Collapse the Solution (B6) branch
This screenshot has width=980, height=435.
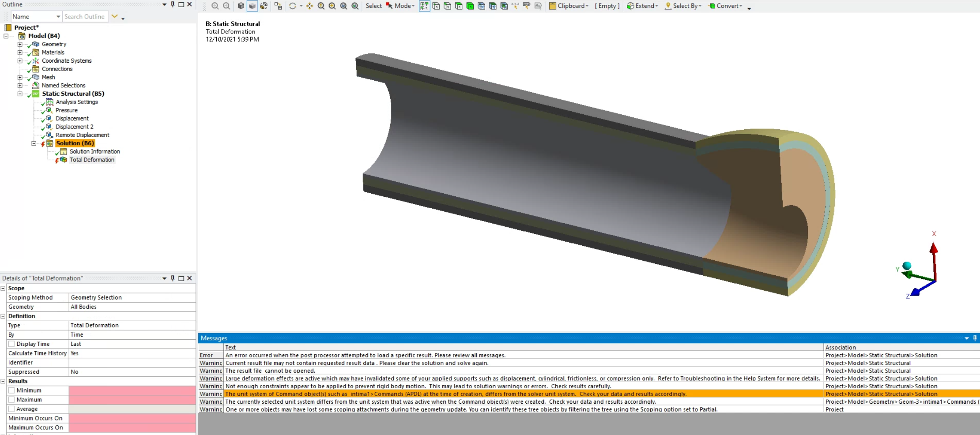coord(34,143)
